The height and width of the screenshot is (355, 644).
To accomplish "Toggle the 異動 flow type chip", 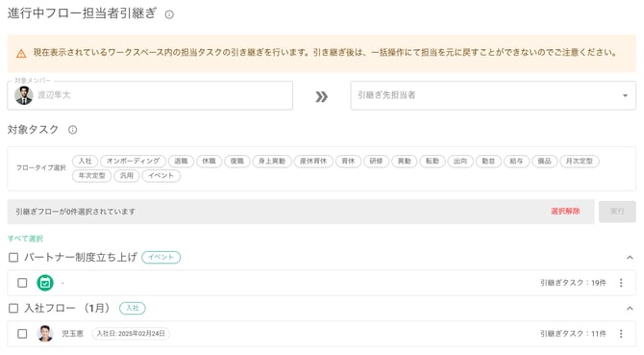I will click(405, 161).
